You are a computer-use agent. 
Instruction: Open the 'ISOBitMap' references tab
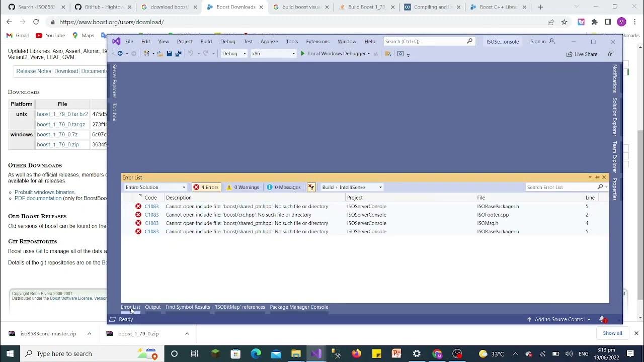click(x=240, y=307)
